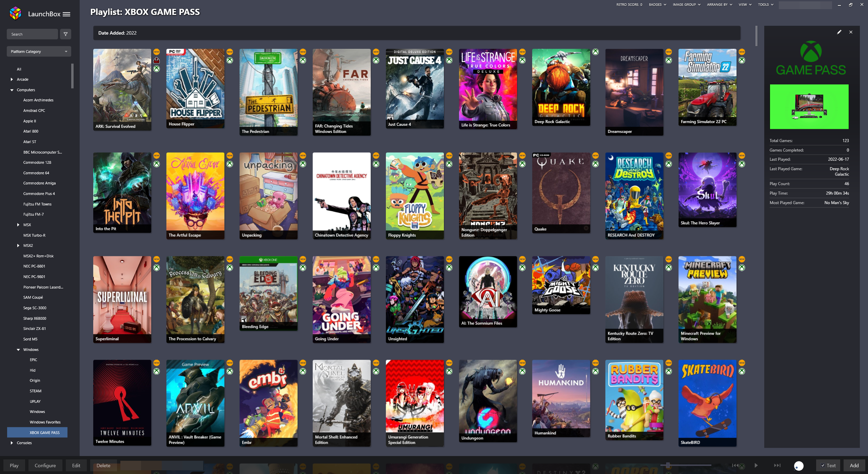Focus the sidebar Search field

32,34
